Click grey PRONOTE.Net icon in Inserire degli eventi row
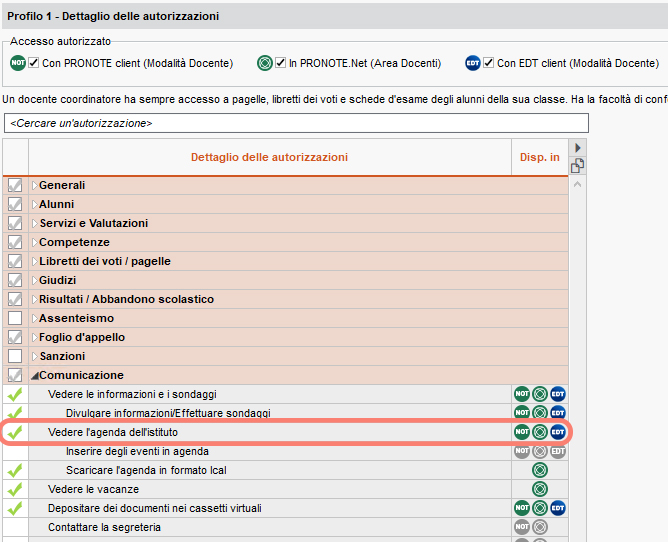 [x=540, y=452]
